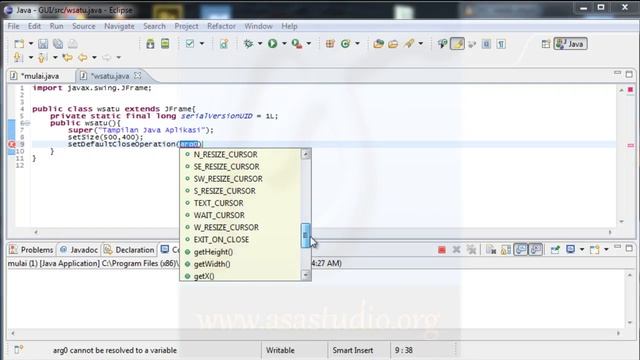The width and height of the screenshot is (640, 360).
Task: Click the Print icon in toolbar
Action: (73, 44)
